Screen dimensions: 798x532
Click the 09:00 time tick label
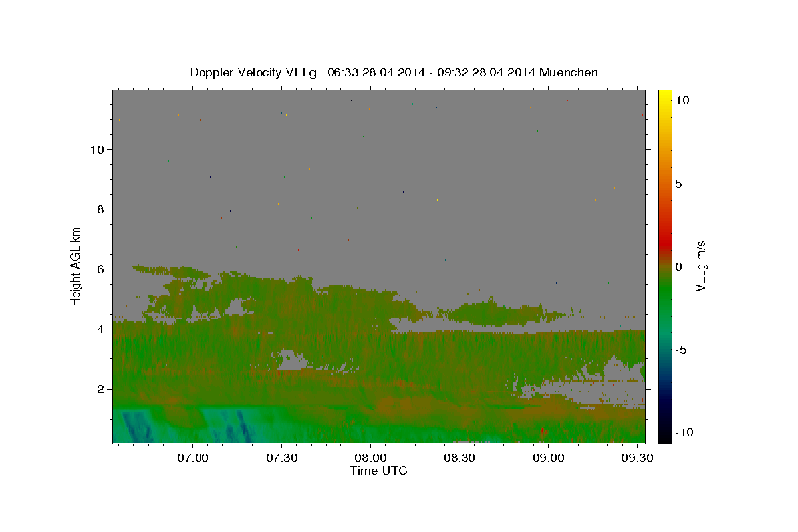[x=549, y=458]
